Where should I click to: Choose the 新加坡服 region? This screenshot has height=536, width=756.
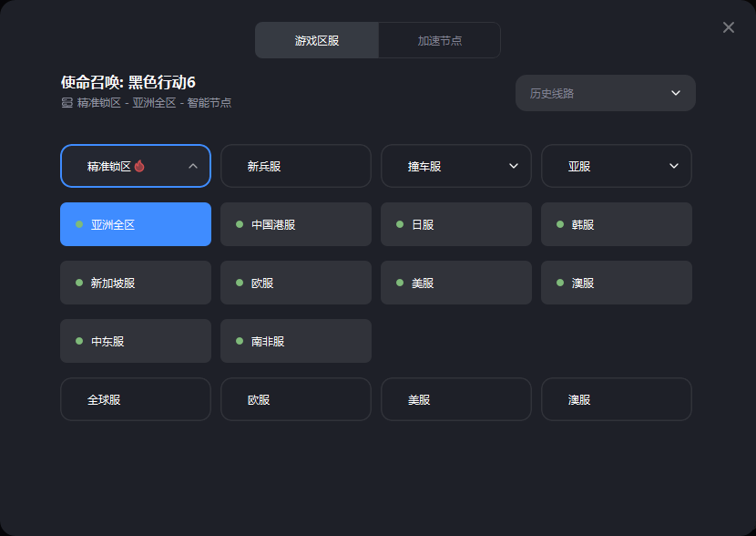click(136, 283)
